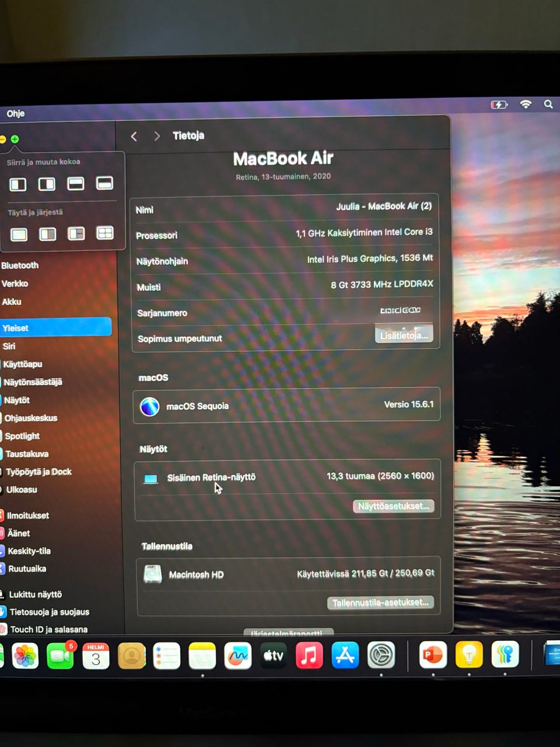The width and height of the screenshot is (560, 747).
Task: Open Reminders from the Dock
Action: coord(167,655)
